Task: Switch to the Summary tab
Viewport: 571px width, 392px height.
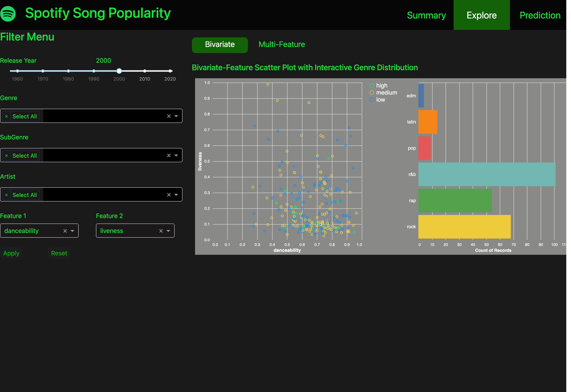Action: [x=426, y=15]
